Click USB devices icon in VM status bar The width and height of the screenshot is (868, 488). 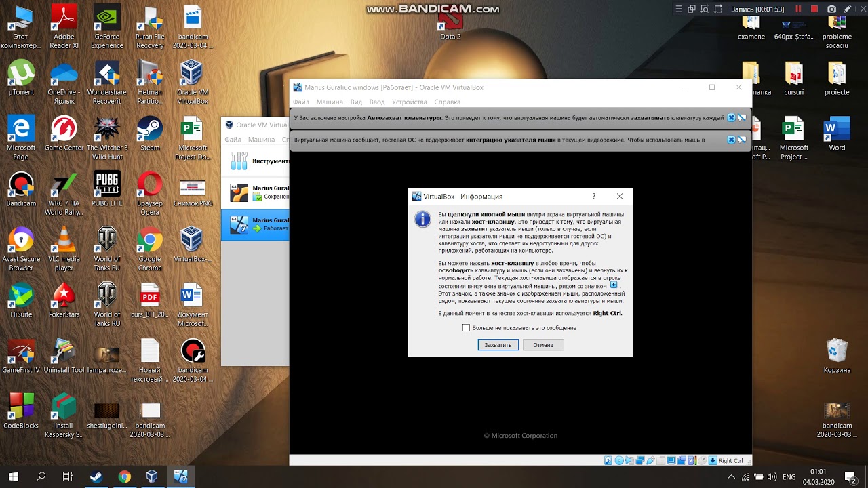coord(650,460)
